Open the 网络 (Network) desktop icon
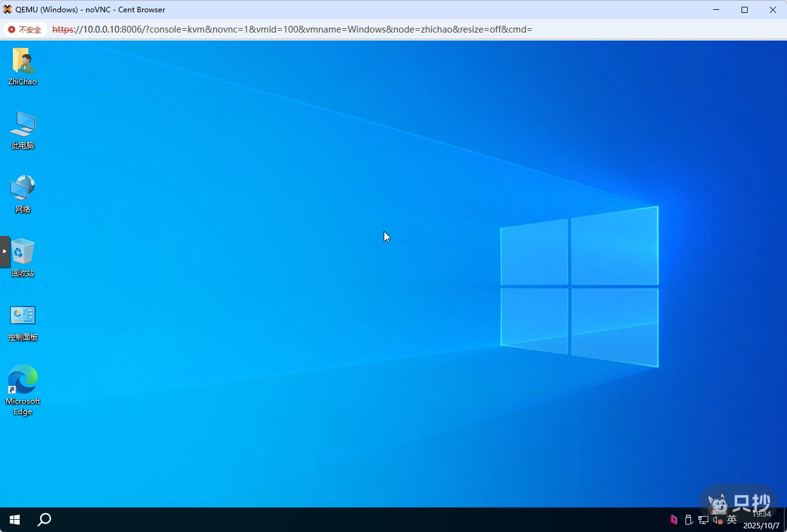Screen dimensions: 787x532 pyautogui.click(x=23, y=189)
